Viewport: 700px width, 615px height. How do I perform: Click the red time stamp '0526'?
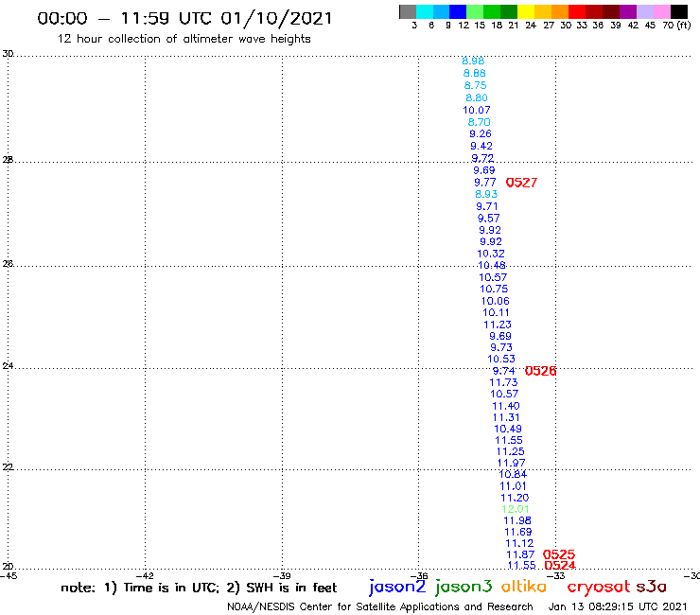[x=541, y=371]
